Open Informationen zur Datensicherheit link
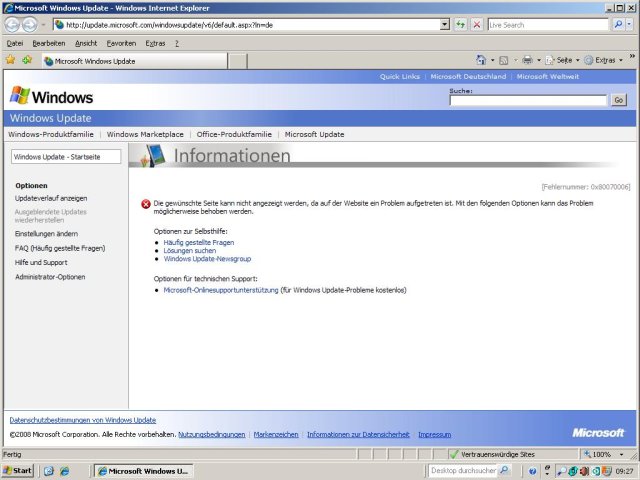The image size is (640, 480). pyautogui.click(x=358, y=435)
